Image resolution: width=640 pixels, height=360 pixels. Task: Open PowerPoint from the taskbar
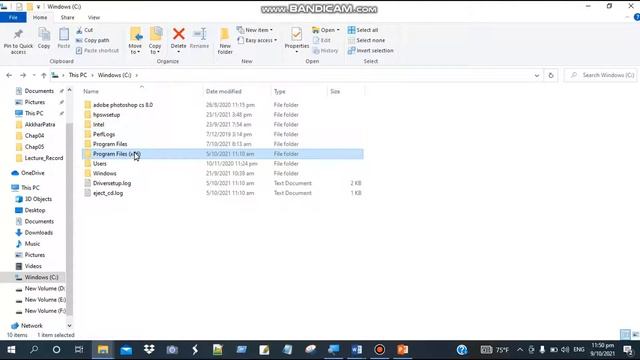(x=402, y=350)
